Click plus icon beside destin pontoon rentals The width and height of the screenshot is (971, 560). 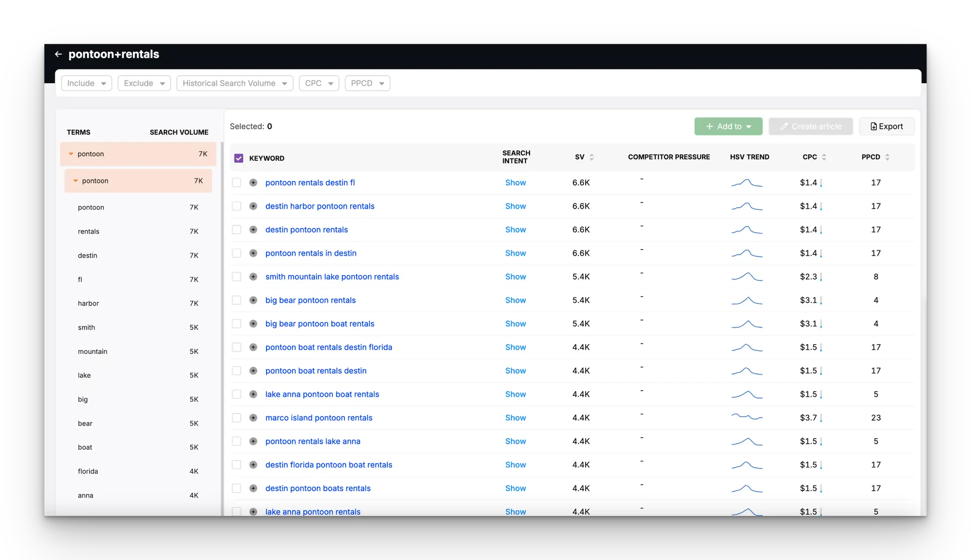(253, 229)
